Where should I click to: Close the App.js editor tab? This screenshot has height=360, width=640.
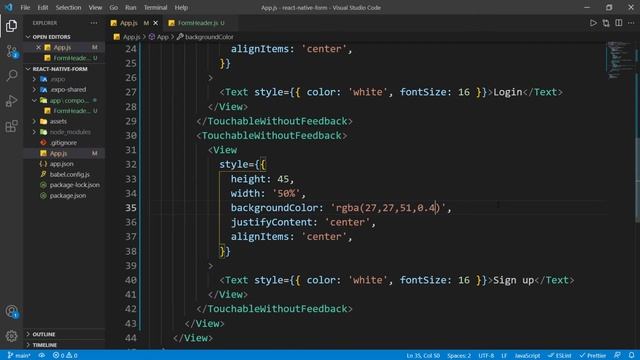pyautogui.click(x=156, y=23)
